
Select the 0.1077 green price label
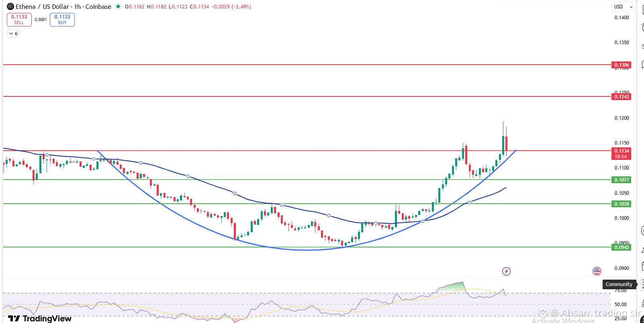[x=621, y=180]
